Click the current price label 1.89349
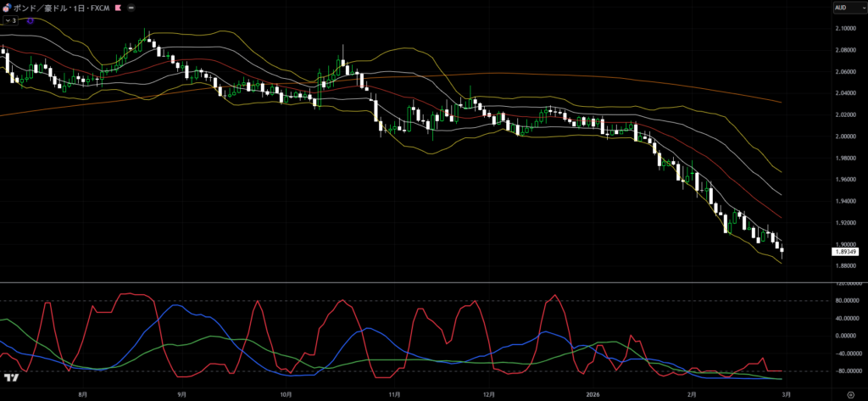This screenshot has height=401, width=868. pyautogui.click(x=845, y=252)
